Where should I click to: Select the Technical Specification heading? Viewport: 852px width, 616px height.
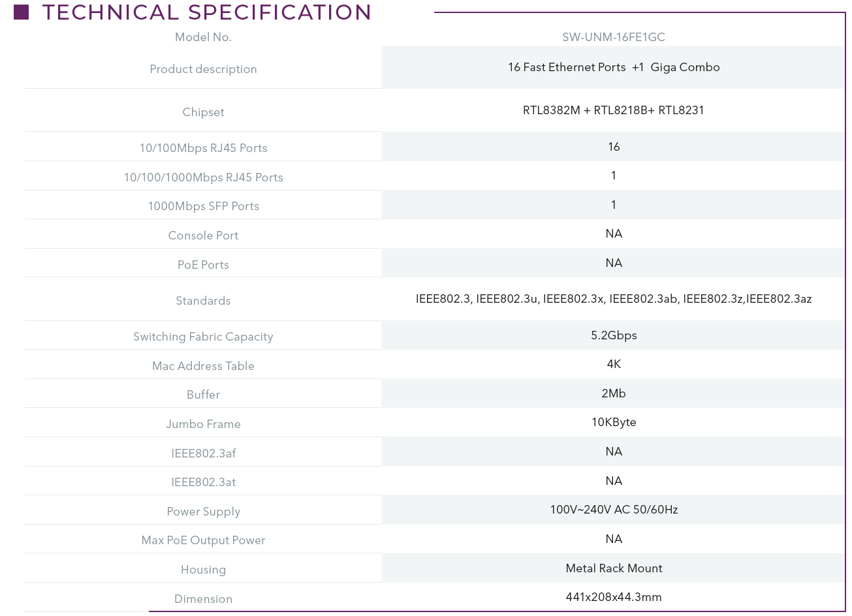point(207,12)
